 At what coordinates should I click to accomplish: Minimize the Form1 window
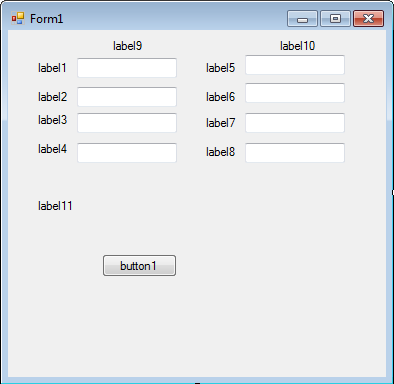coord(302,18)
